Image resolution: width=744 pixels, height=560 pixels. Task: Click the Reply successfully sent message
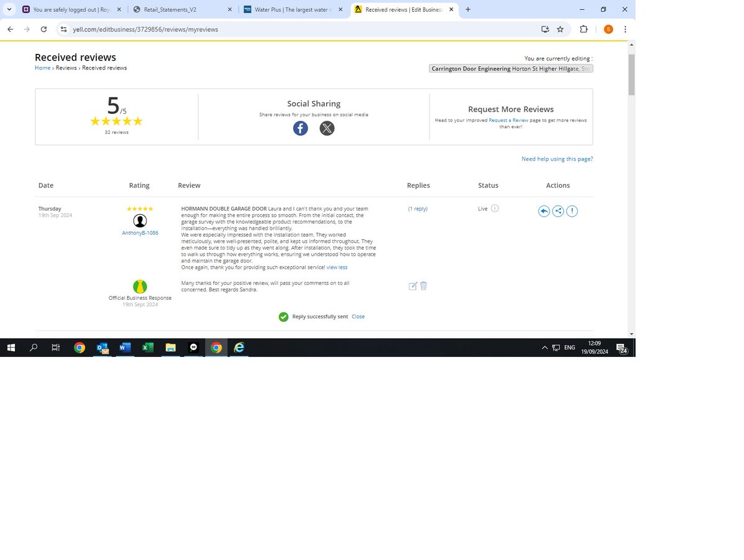(320, 317)
